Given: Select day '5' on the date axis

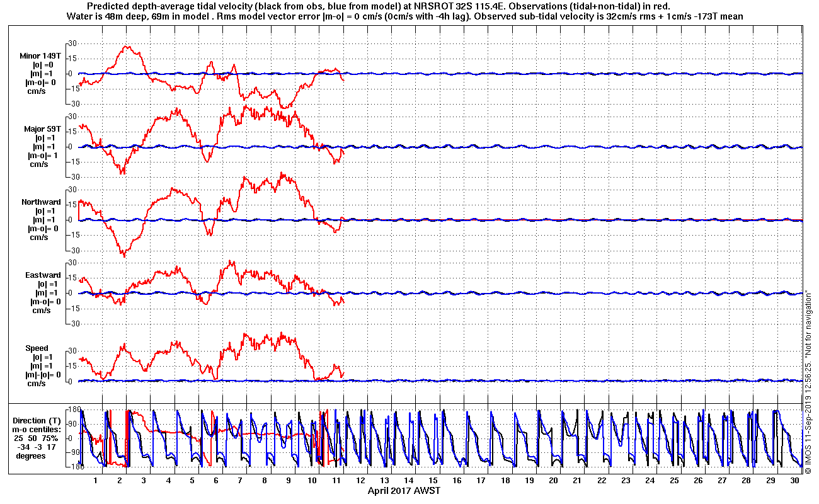Looking at the screenshot, I should pos(192,481).
